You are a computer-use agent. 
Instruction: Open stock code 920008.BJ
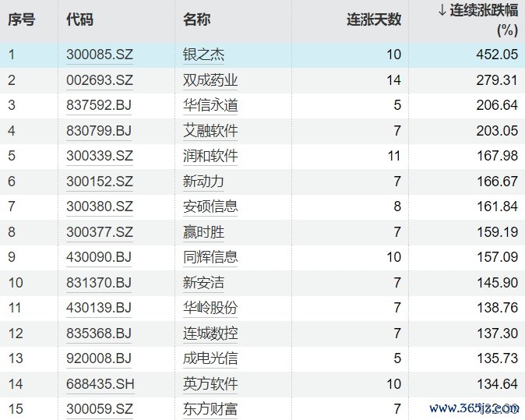click(x=99, y=358)
